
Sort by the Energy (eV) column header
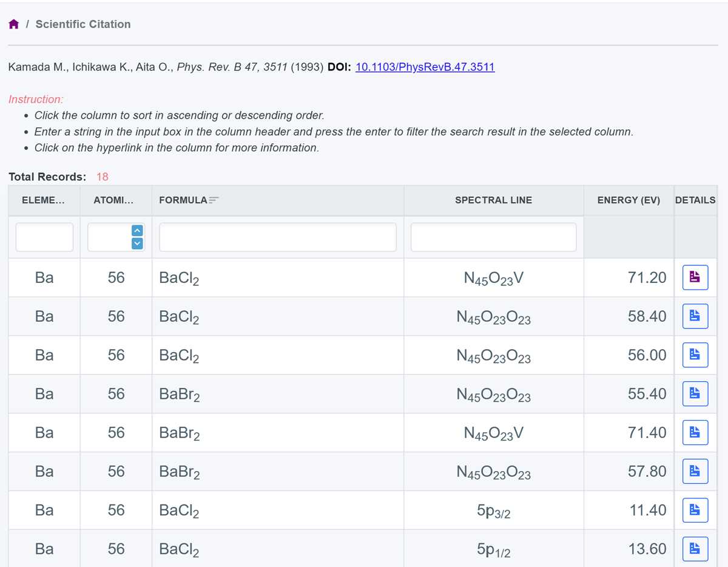tap(629, 200)
